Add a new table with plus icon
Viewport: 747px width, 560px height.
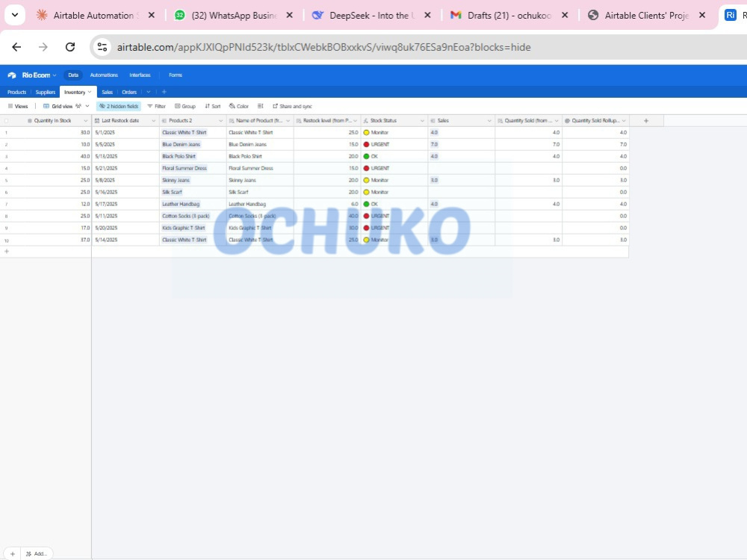click(164, 92)
